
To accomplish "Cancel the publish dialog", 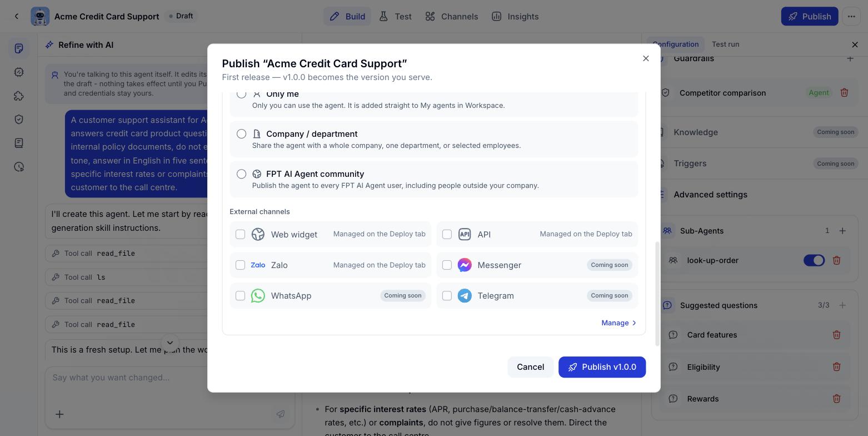I will pyautogui.click(x=530, y=367).
